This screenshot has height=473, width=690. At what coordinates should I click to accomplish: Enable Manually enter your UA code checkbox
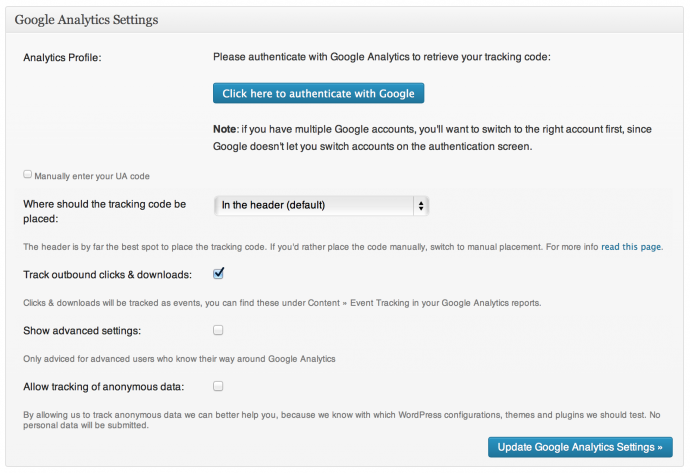[x=27, y=174]
